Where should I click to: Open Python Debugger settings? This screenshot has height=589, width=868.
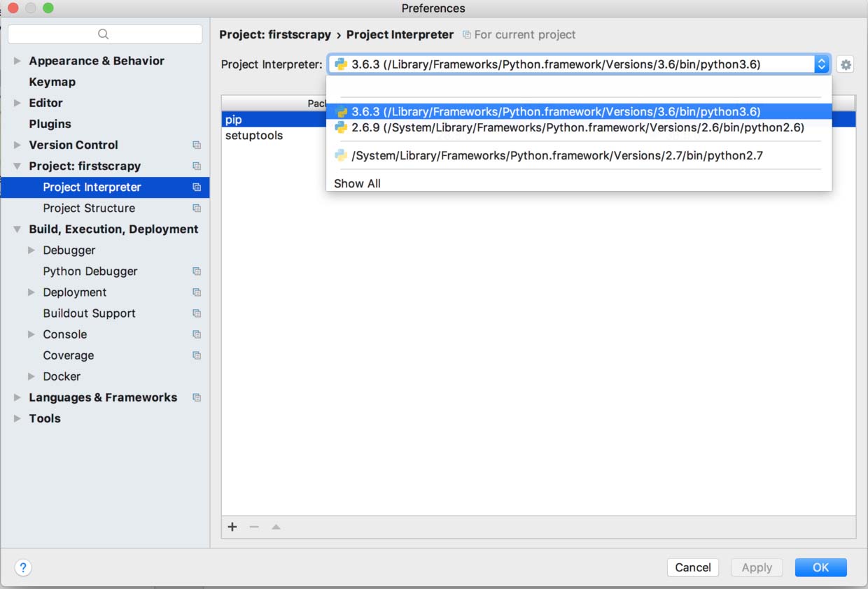click(90, 271)
